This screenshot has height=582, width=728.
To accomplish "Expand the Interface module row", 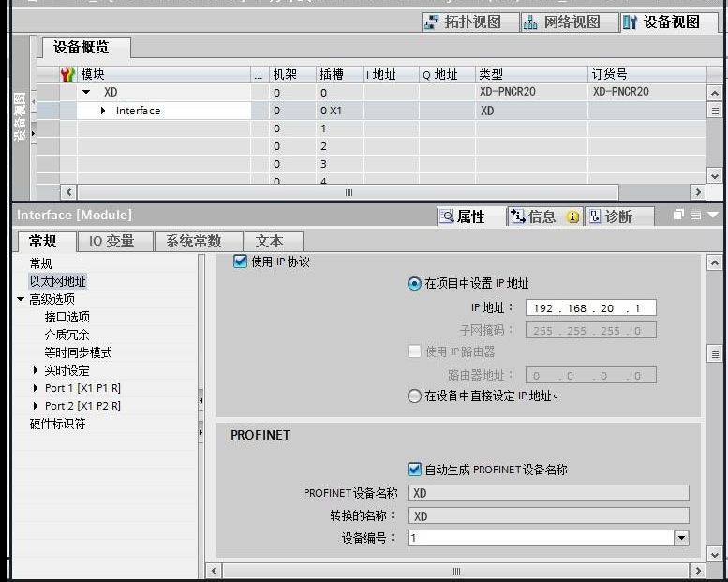I will point(103,111).
